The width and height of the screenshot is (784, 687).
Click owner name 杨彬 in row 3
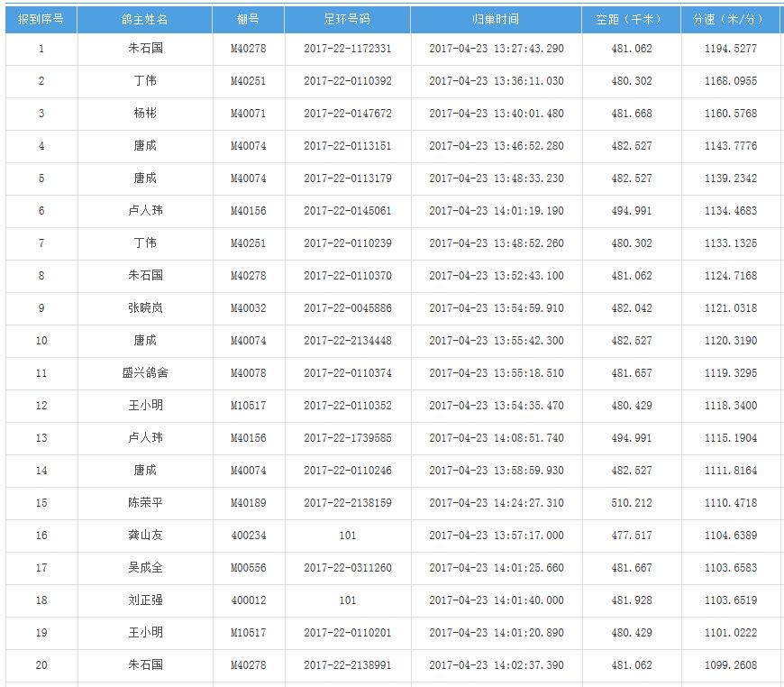point(144,114)
